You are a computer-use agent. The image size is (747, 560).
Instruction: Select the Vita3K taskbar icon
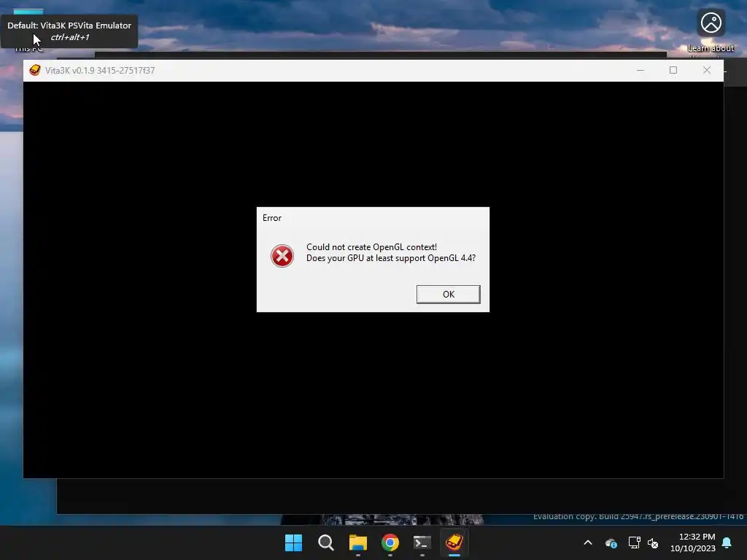click(454, 542)
